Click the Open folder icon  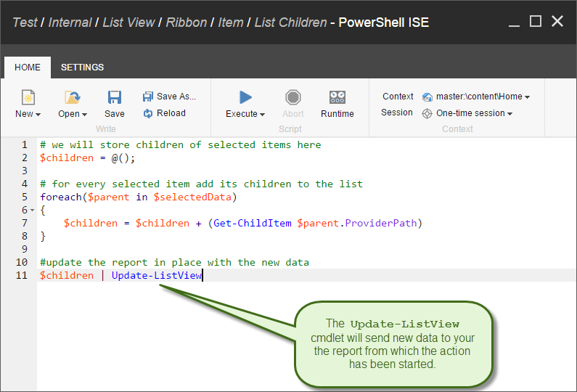(x=72, y=97)
